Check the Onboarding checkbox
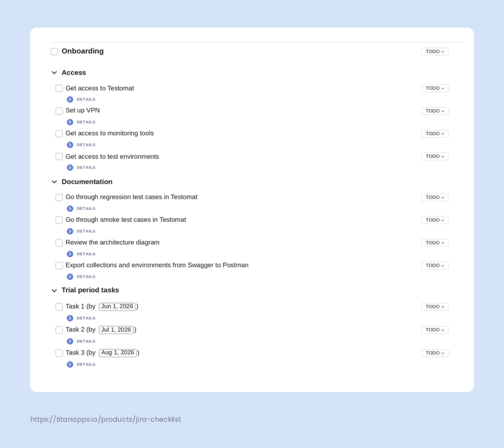The height and width of the screenshot is (448, 504). click(x=54, y=52)
